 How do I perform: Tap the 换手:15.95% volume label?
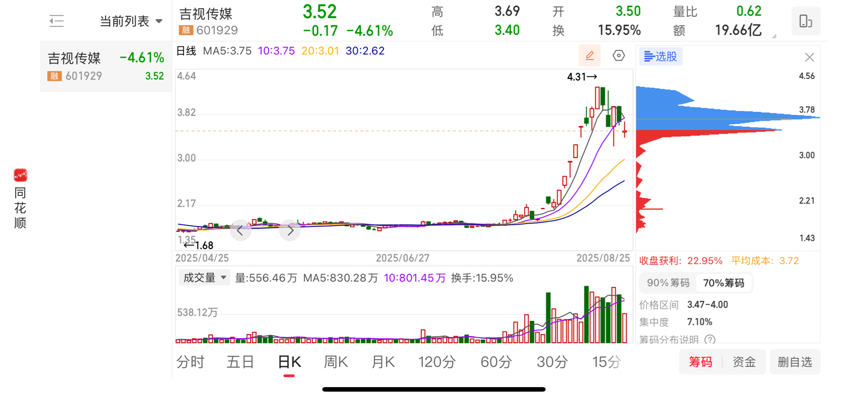(482, 278)
